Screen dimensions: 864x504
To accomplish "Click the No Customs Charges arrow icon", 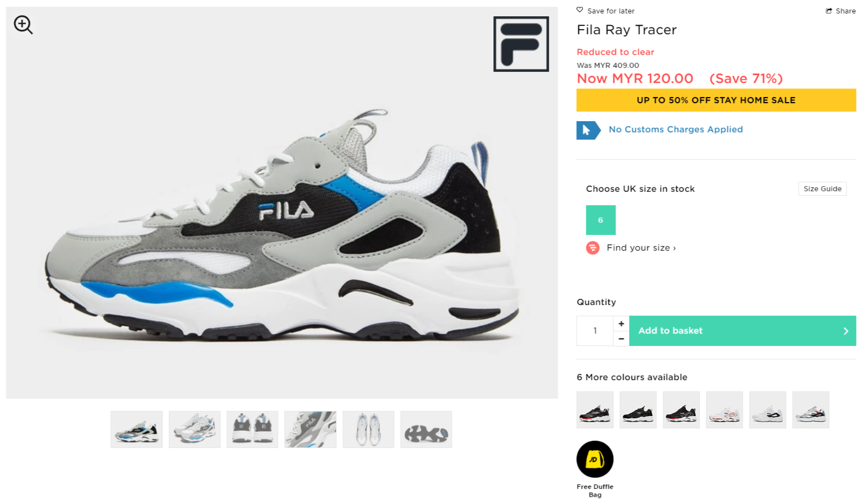I will pyautogui.click(x=588, y=130).
